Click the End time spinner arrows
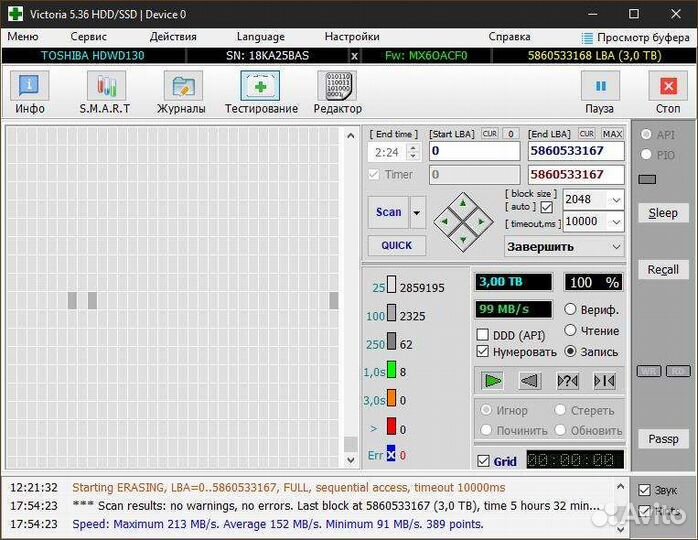This screenshot has height=540, width=698. (x=413, y=152)
